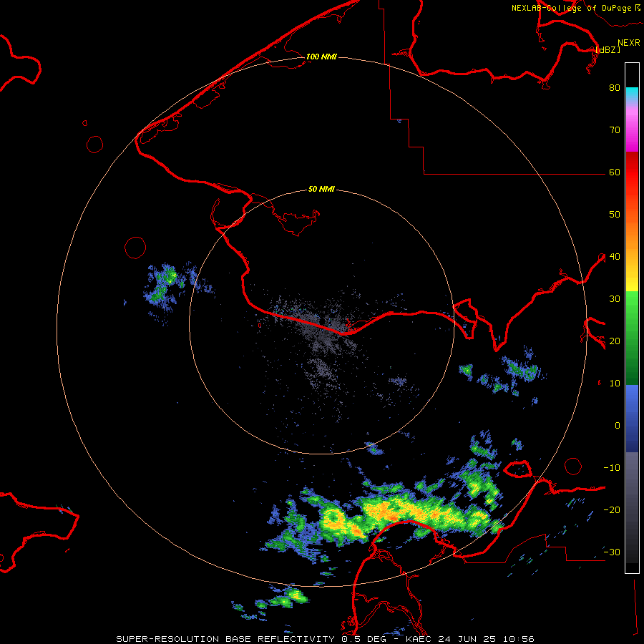Click the 40 value on the dBZ scale

[x=615, y=257]
